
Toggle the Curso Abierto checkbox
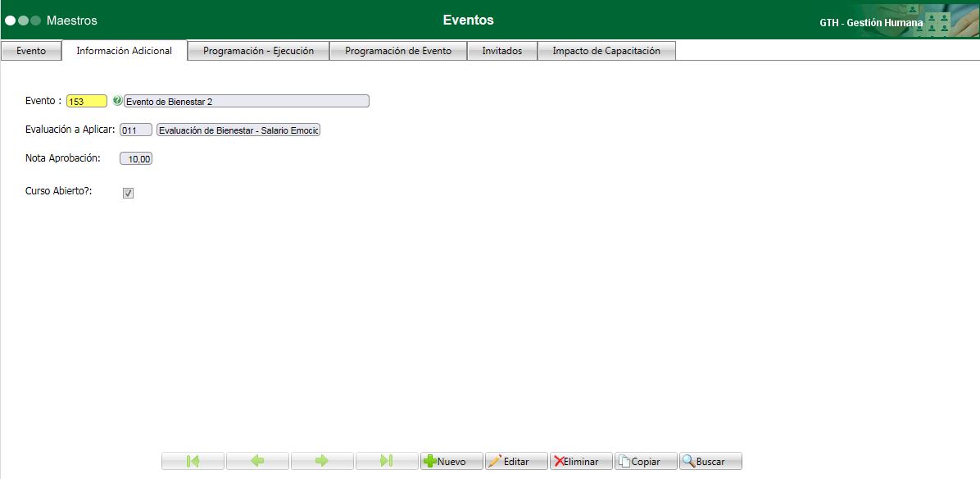(128, 194)
